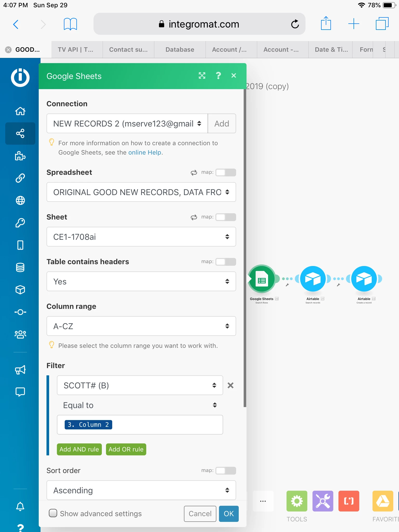Open the Google Drive favorite icon
Image resolution: width=399 pixels, height=532 pixels.
coord(383,501)
